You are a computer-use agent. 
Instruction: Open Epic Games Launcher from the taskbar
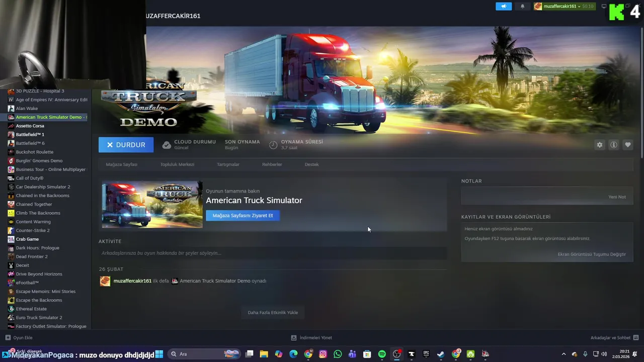(x=426, y=354)
